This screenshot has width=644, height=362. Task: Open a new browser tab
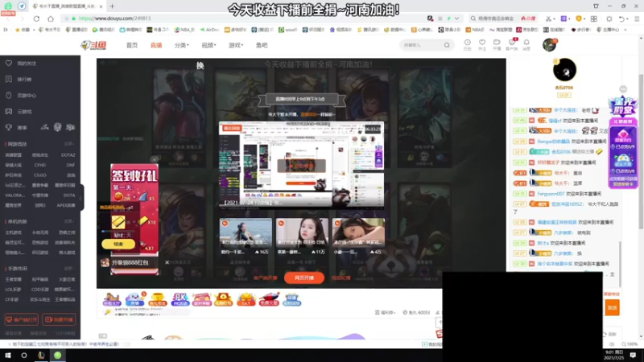pyautogui.click(x=112, y=6)
